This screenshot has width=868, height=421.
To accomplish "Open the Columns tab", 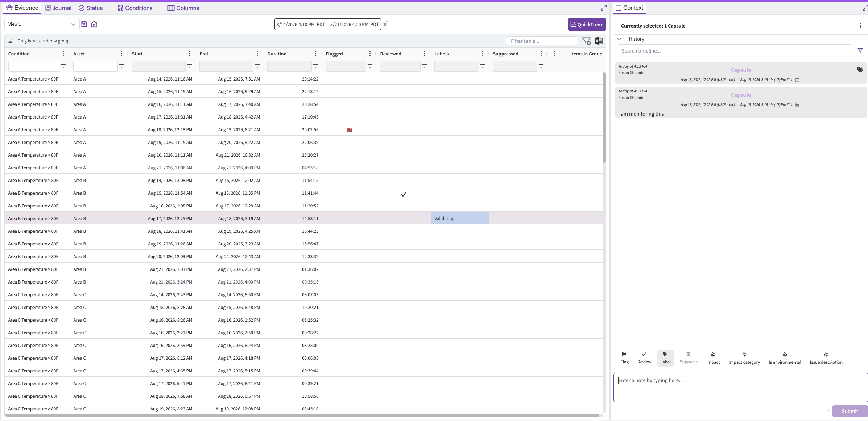I will 183,8.
